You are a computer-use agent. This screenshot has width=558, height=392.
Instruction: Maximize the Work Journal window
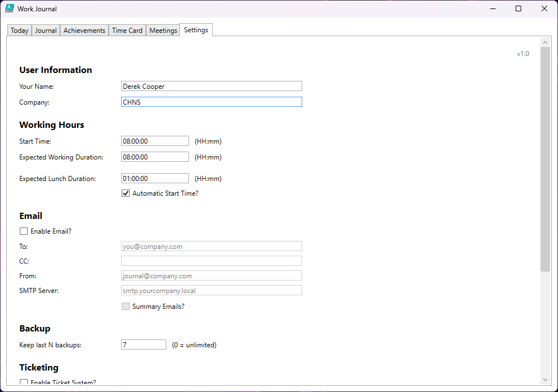click(x=518, y=8)
